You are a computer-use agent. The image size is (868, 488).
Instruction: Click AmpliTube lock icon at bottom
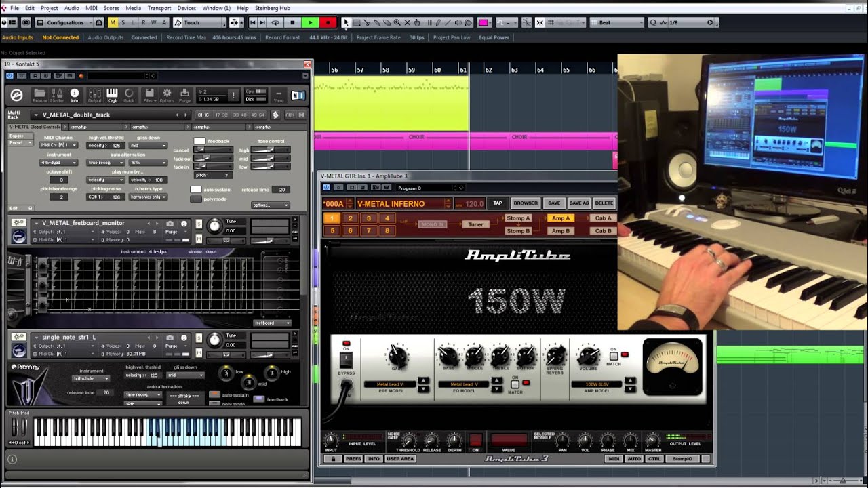pos(333,459)
